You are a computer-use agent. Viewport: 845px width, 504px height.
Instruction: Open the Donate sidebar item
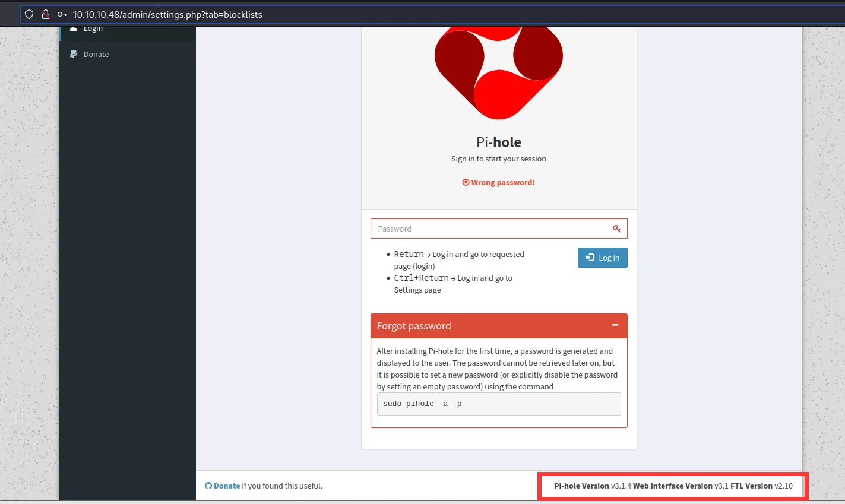tap(128, 54)
